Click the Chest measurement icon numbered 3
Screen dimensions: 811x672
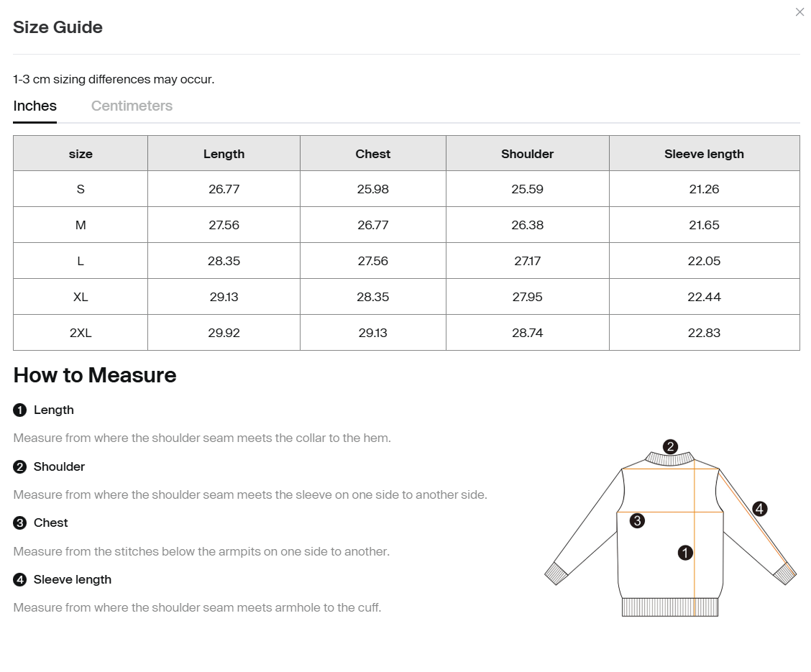coord(19,523)
